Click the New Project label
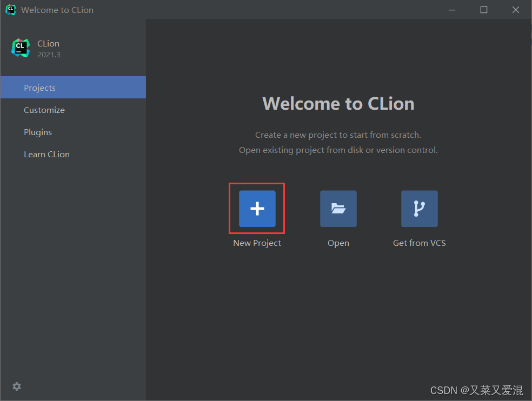532x401 pixels. 257,243
